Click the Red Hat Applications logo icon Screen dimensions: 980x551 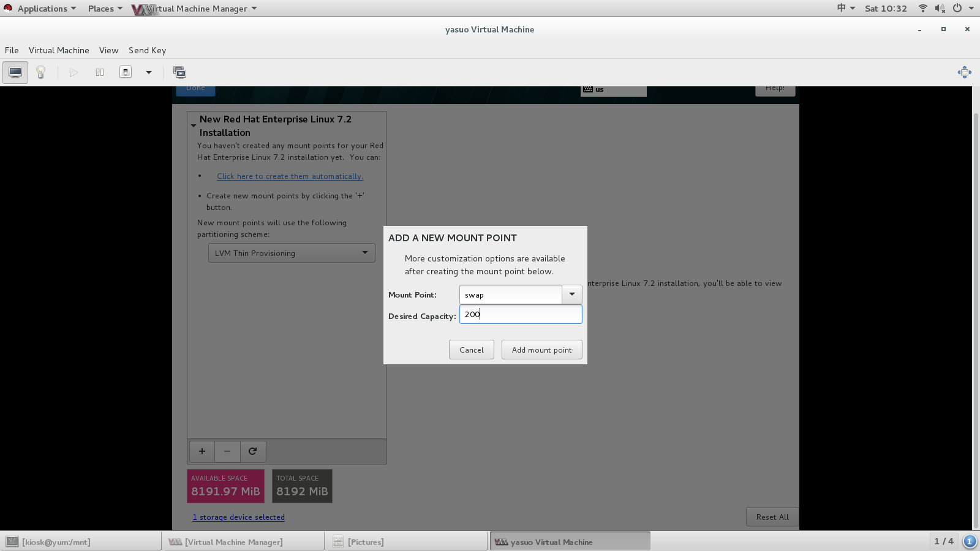click(8, 8)
